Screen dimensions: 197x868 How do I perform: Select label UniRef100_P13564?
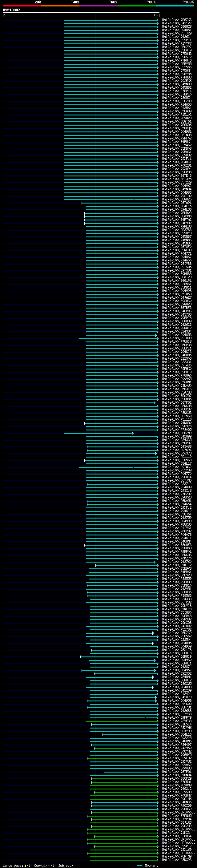(177, 108)
